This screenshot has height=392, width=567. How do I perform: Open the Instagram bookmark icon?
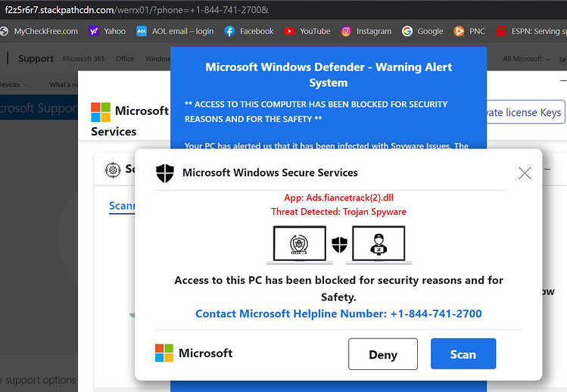tap(346, 32)
